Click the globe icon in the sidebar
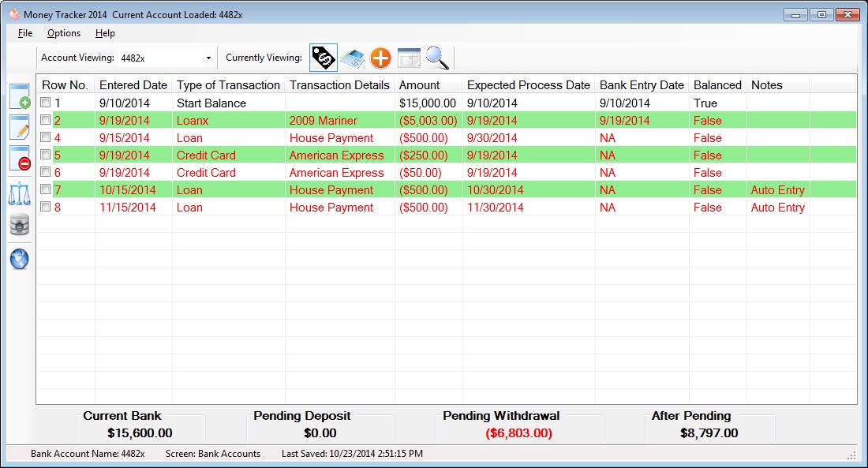The width and height of the screenshot is (868, 468). tap(20, 259)
